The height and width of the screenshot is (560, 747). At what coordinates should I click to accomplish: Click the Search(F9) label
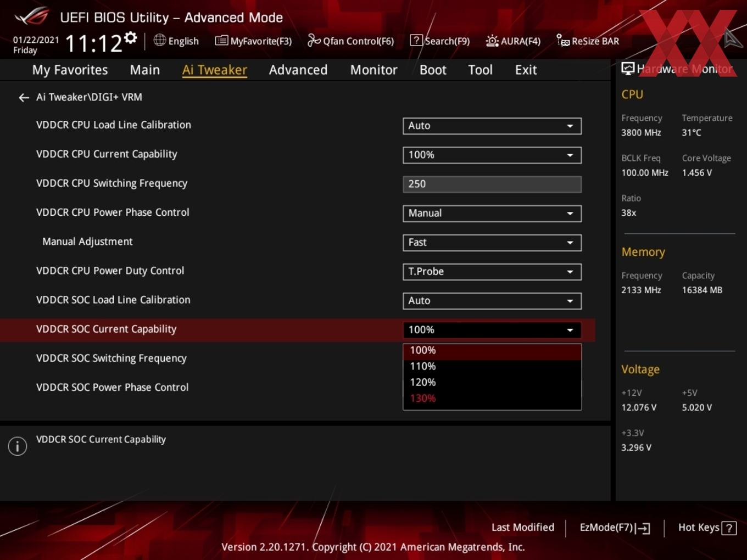click(x=447, y=41)
